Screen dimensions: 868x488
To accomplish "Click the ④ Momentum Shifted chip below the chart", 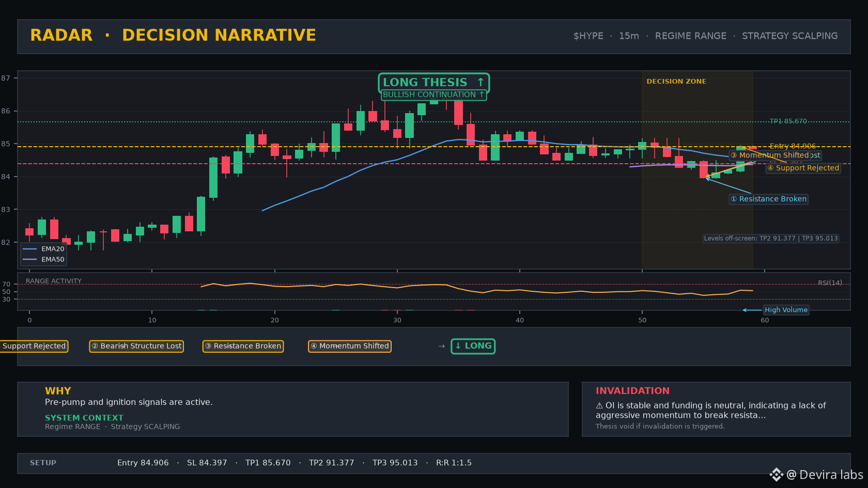I will click(350, 346).
